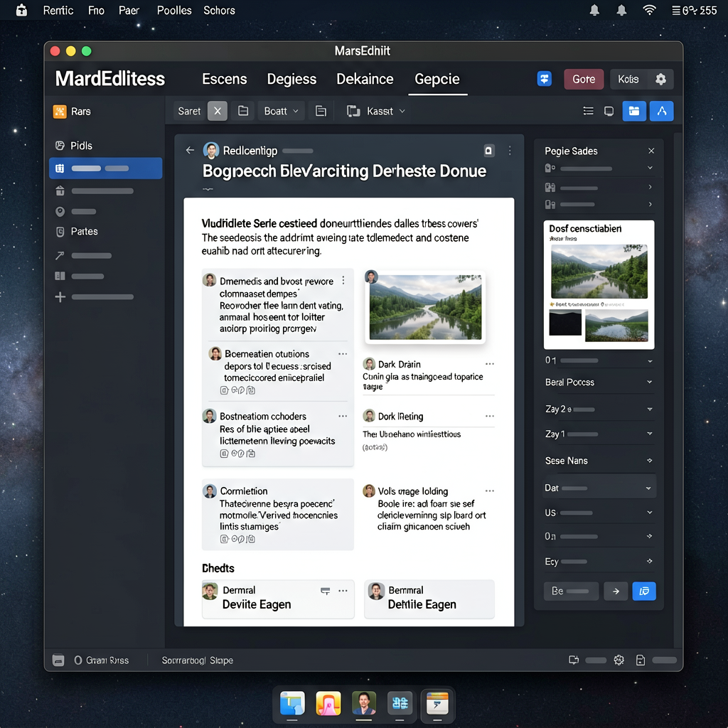Open the Escens tab
This screenshot has height=728, width=728.
pos(224,79)
